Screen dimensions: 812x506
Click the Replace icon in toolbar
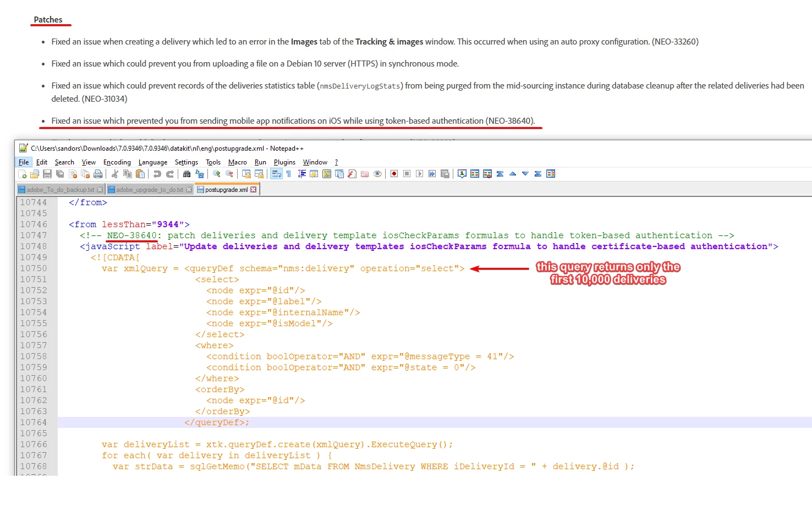click(x=200, y=174)
